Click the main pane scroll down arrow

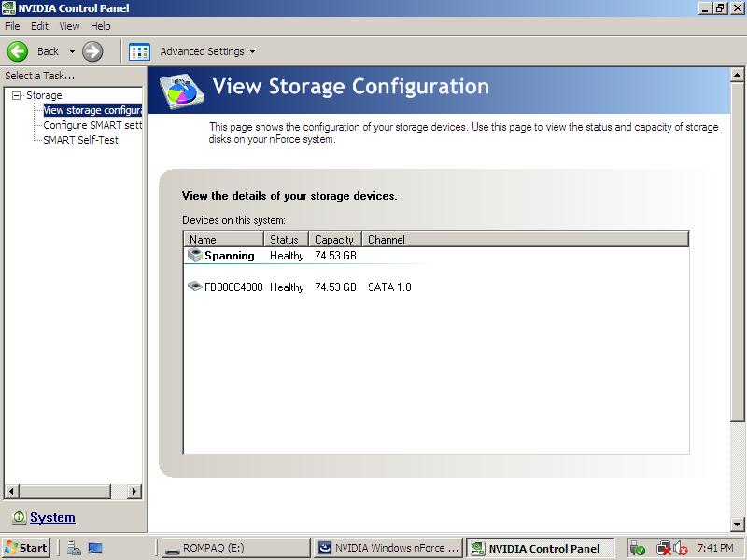pos(737,525)
